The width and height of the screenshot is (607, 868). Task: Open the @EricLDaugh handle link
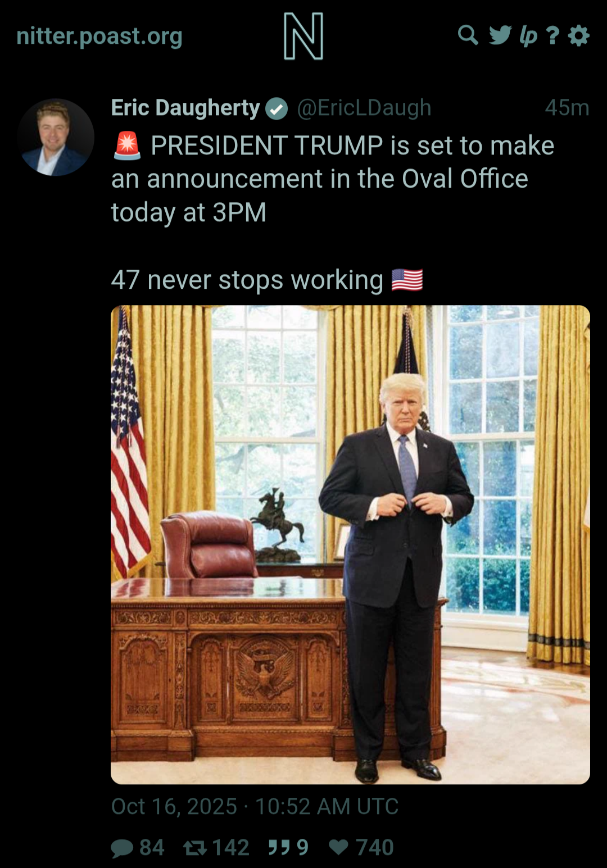click(364, 108)
